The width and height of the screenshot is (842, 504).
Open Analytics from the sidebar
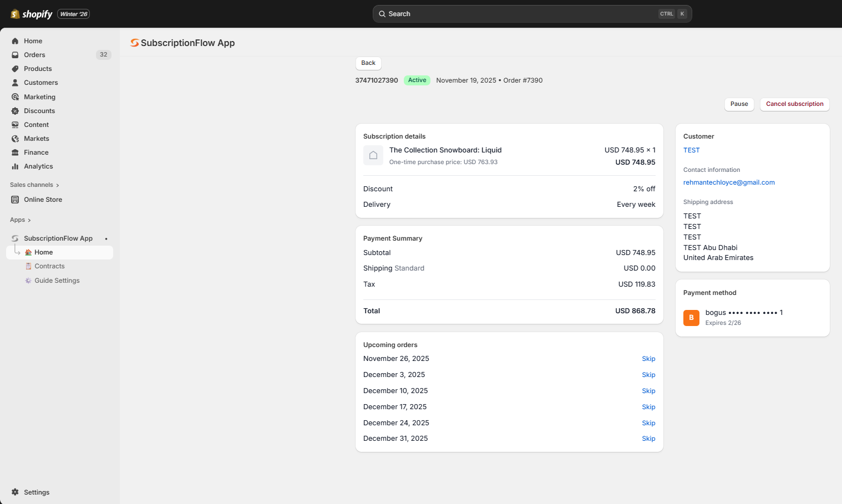coord(60,166)
